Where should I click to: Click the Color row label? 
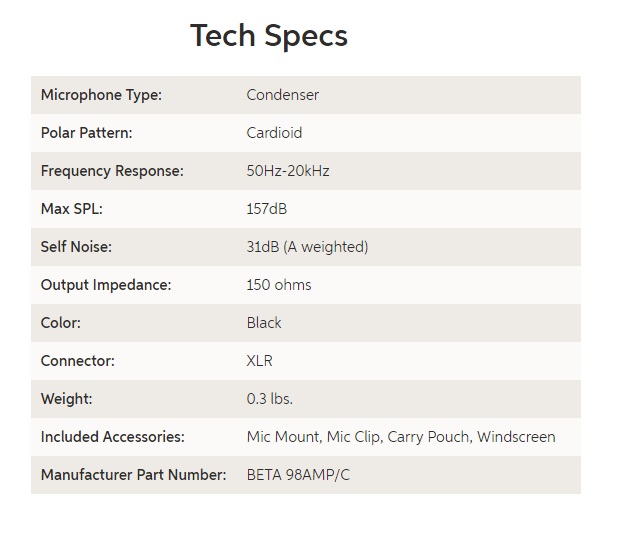click(x=61, y=323)
